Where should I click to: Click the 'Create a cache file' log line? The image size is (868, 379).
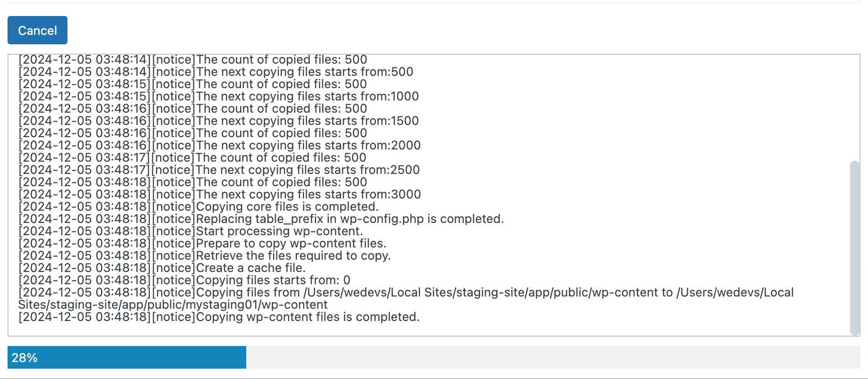point(162,268)
